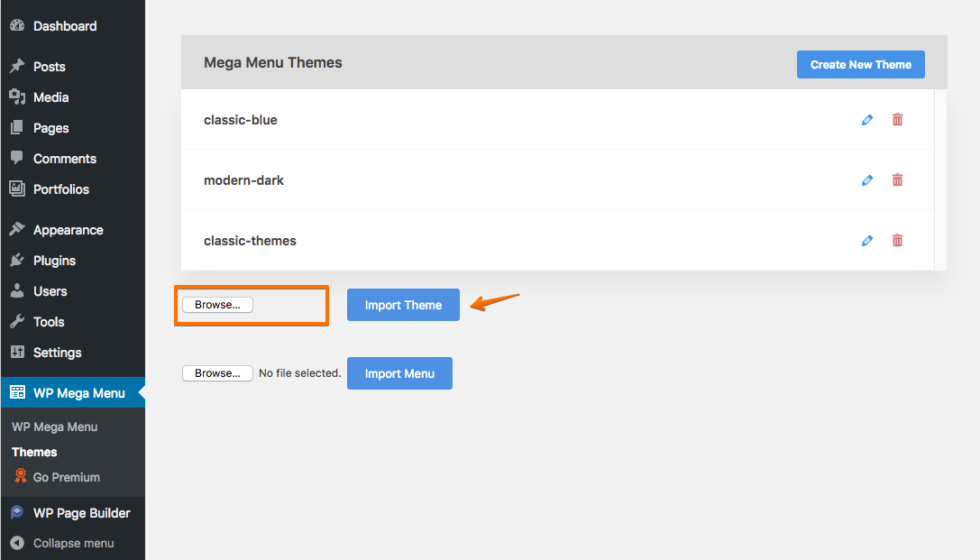Click the classic-blue theme name

(x=241, y=120)
